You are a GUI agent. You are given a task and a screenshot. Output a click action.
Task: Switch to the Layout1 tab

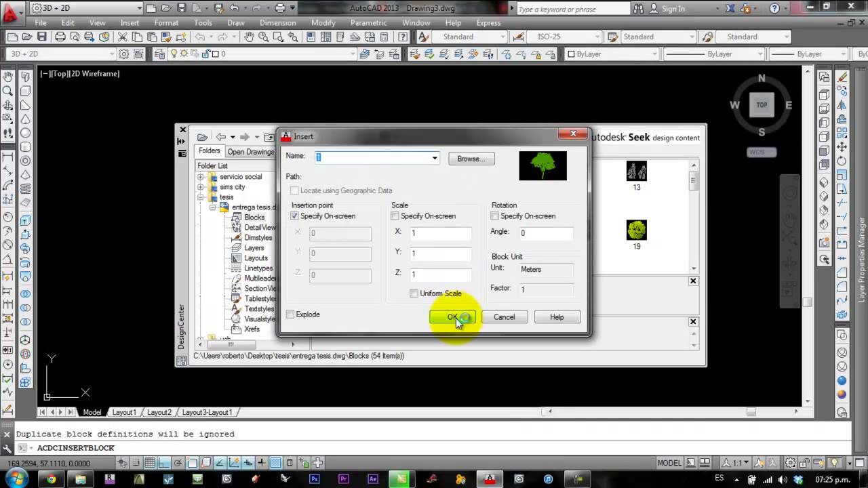[124, 412]
